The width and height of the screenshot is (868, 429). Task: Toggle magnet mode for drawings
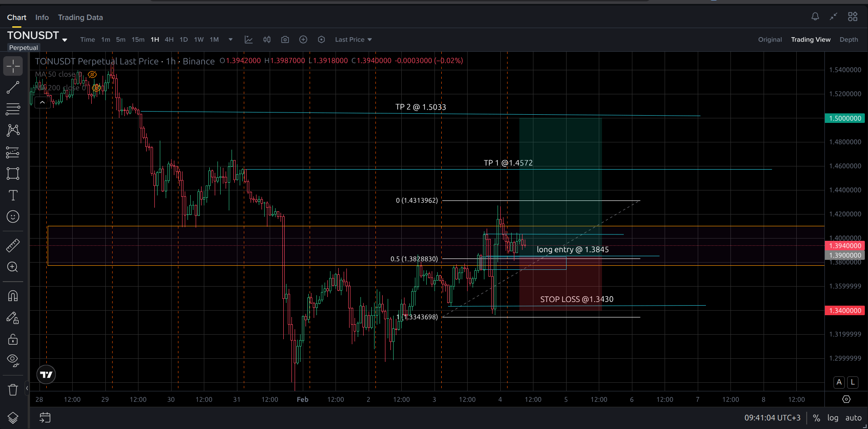click(13, 296)
